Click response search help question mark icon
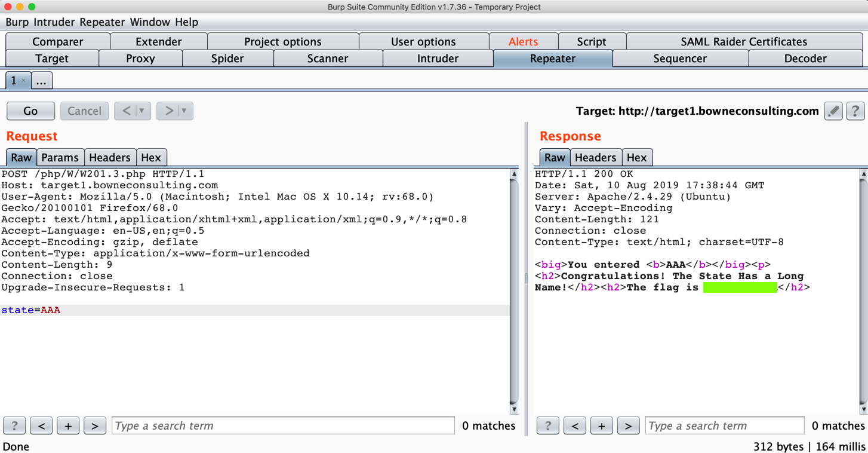 tap(547, 426)
